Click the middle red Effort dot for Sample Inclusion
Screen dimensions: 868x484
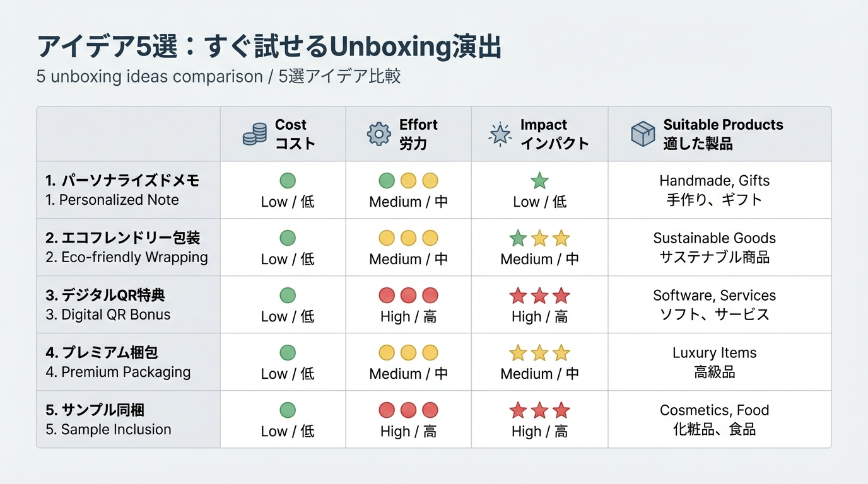click(408, 410)
